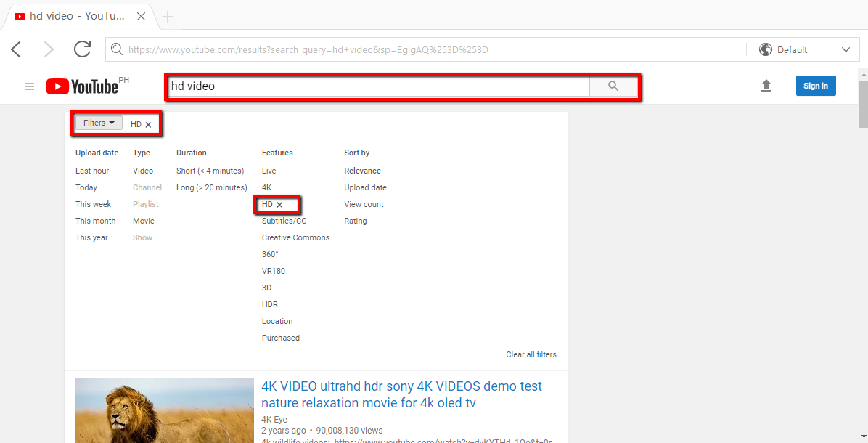The width and height of the screenshot is (868, 443).
Task: Expand the Default profile dropdown
Action: (x=846, y=49)
